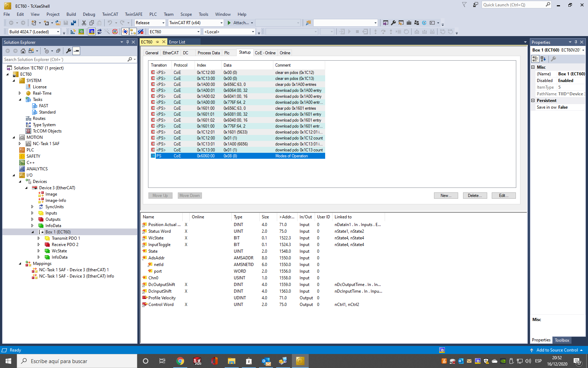
Task: Click the Reload Devices toolbar icon
Action: 99,32
